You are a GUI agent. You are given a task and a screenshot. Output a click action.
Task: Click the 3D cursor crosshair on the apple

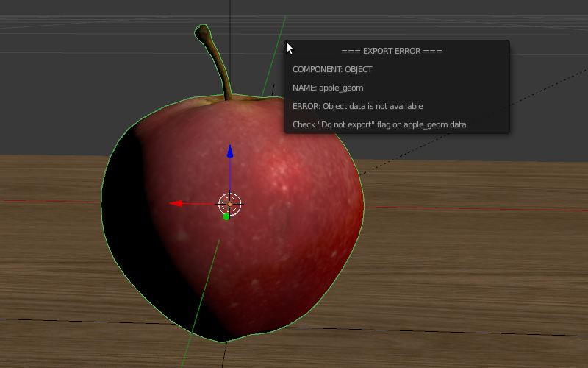click(230, 205)
